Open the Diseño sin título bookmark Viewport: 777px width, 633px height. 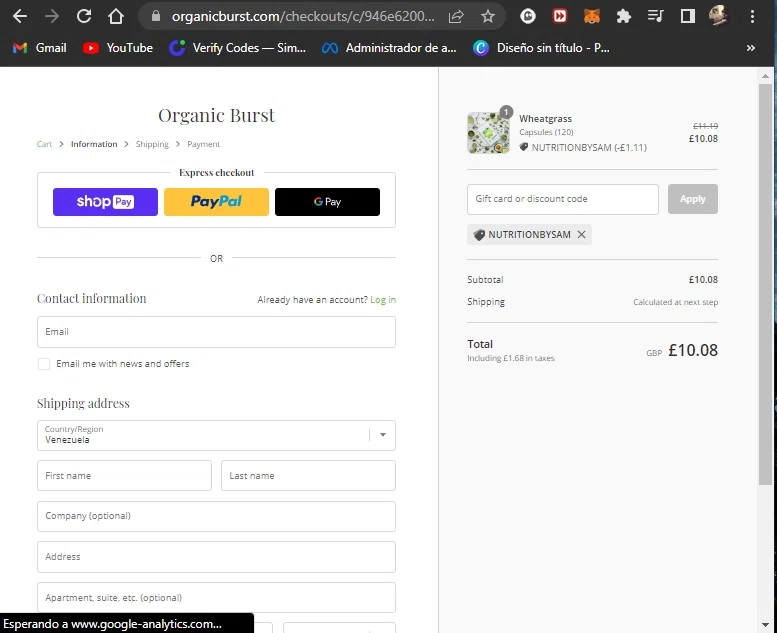[x=541, y=48]
